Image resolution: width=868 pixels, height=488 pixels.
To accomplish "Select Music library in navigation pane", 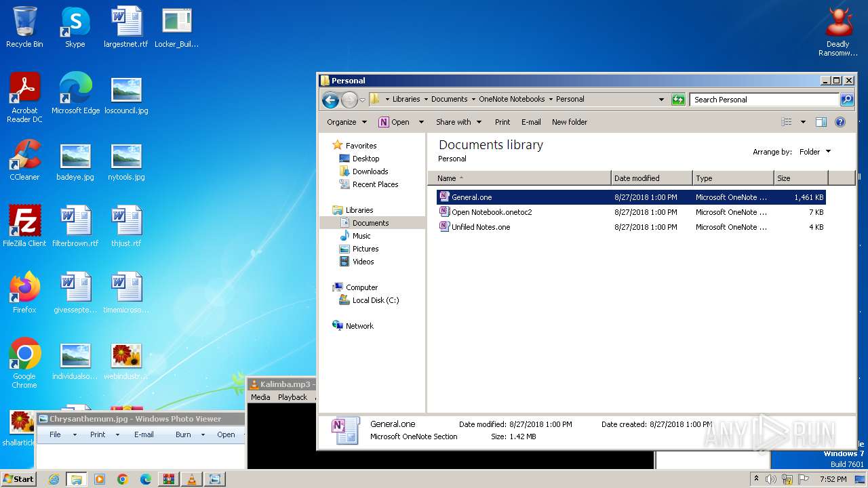I will pyautogui.click(x=361, y=236).
